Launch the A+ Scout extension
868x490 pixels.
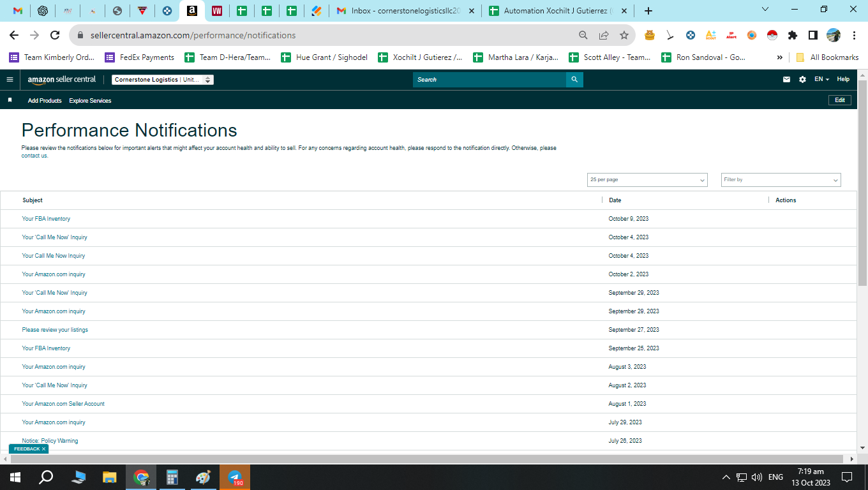[x=711, y=36]
